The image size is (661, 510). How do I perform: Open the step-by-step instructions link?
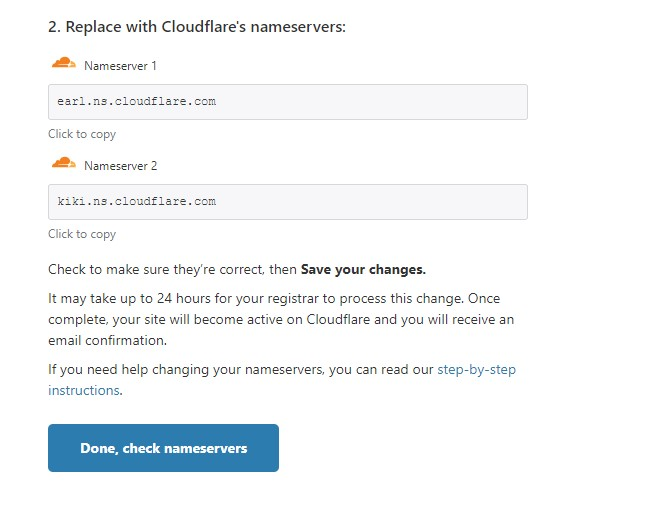click(476, 370)
